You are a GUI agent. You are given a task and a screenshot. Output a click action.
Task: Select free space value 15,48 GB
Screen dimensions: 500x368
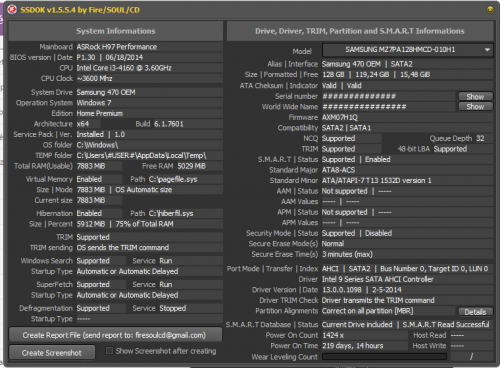pos(415,75)
